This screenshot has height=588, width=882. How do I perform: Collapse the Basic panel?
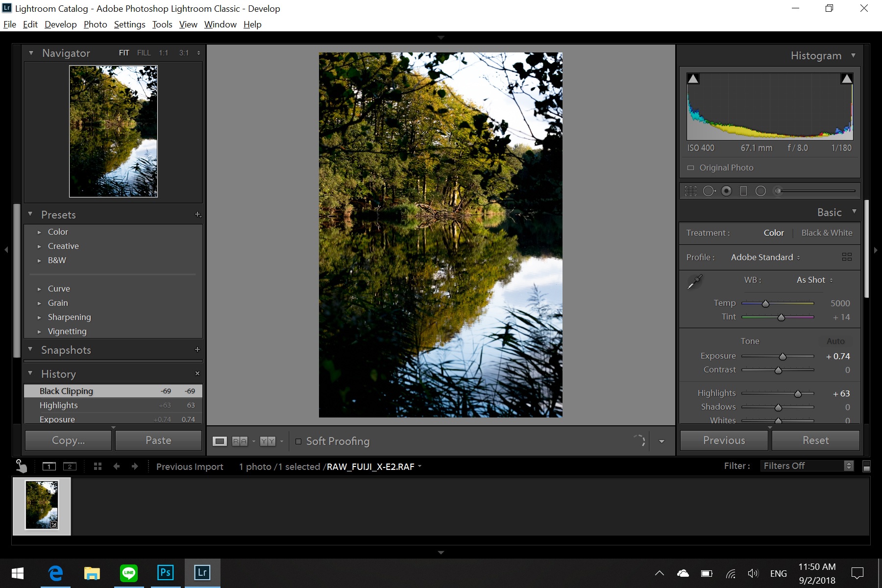[x=854, y=212]
